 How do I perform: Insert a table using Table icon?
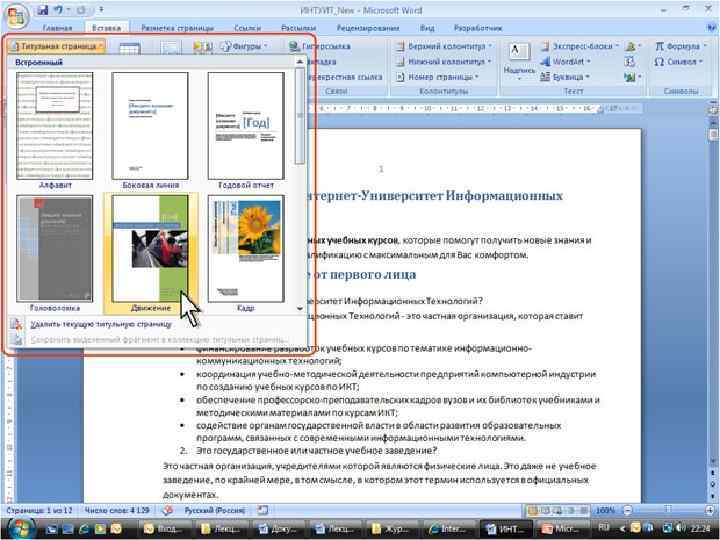tap(130, 49)
